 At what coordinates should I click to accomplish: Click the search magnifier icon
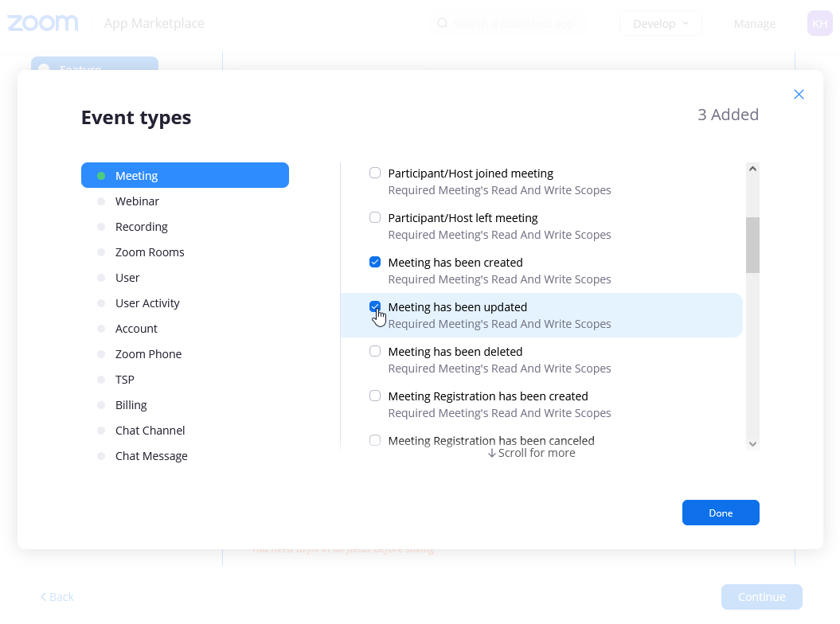[x=442, y=24]
